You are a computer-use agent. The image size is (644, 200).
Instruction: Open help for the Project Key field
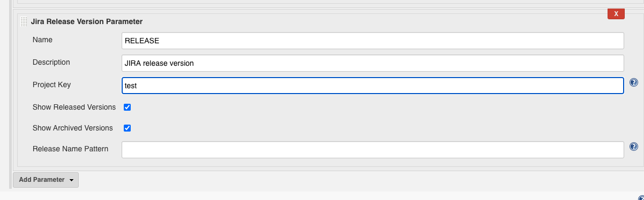(x=634, y=82)
